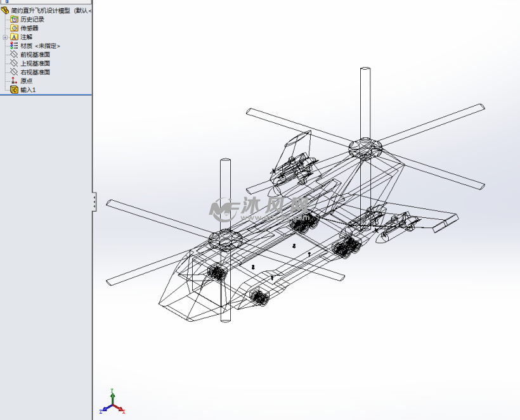520x420 pixels.
Task: Select the 输入1 feature label
Action: click(x=28, y=90)
